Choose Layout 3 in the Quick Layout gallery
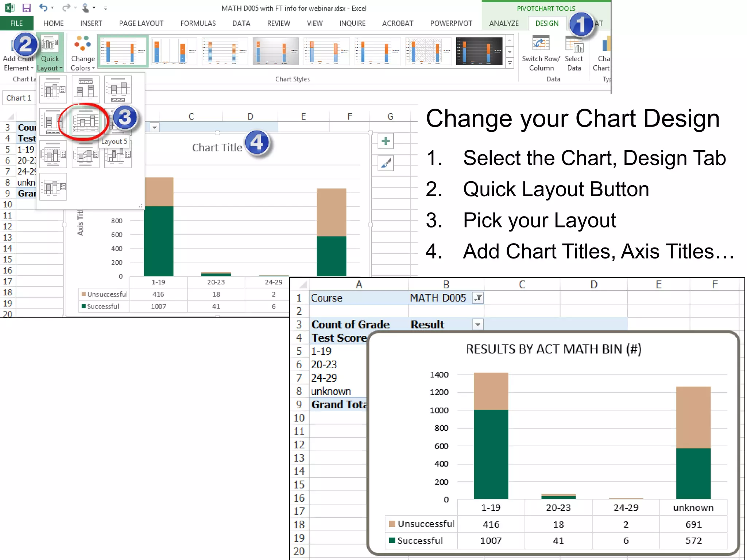Screen dimensions: 747x560 [x=118, y=90]
